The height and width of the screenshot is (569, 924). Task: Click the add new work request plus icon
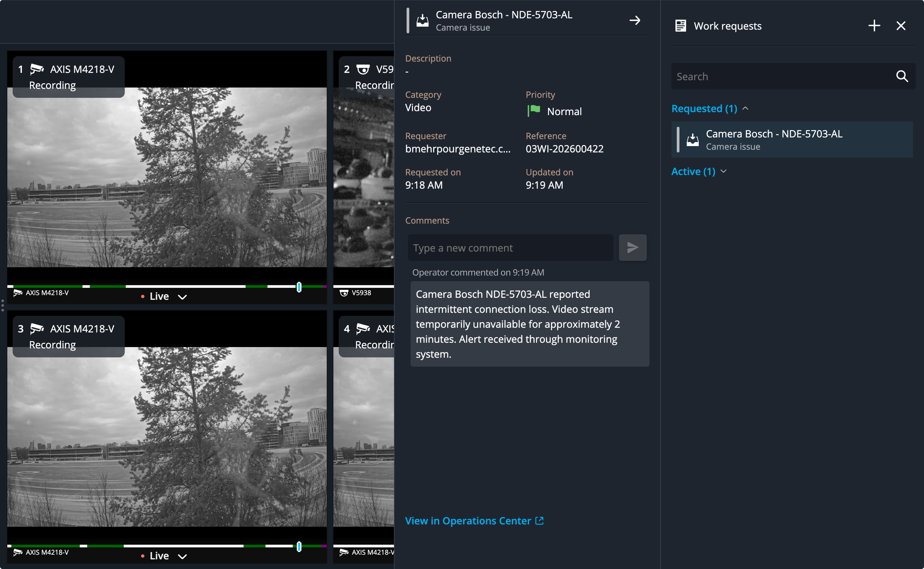pyautogui.click(x=874, y=26)
